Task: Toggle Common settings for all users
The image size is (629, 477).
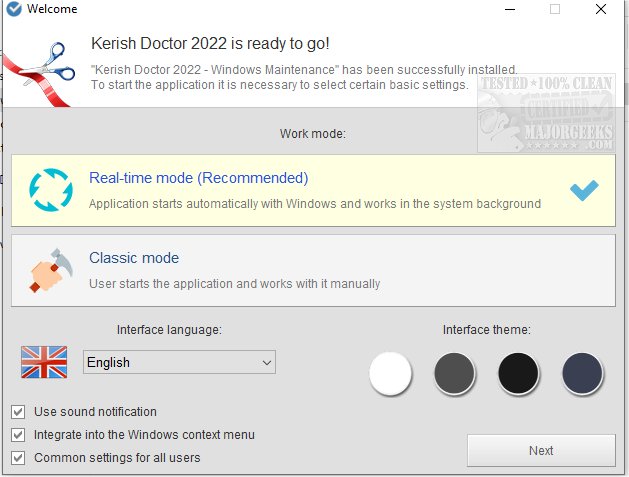Action: [18, 458]
